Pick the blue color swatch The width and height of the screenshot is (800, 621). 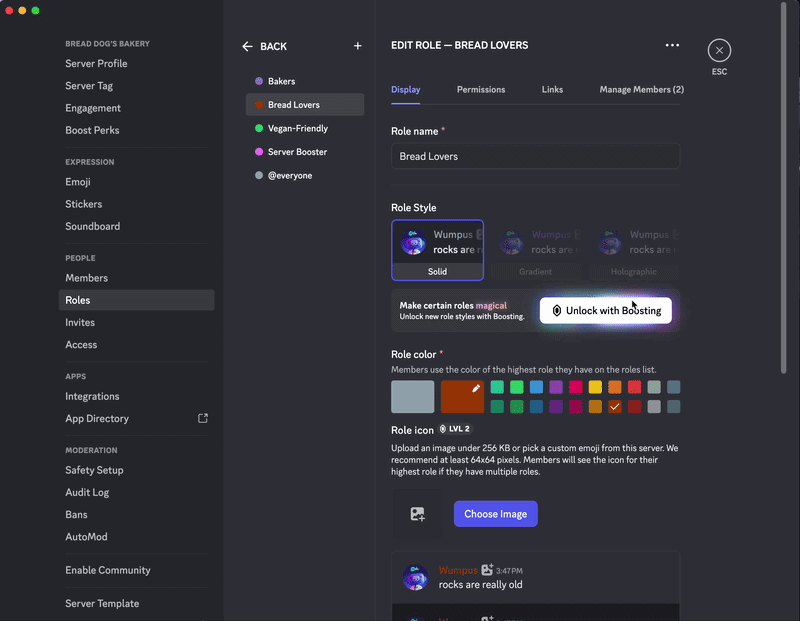[536, 387]
